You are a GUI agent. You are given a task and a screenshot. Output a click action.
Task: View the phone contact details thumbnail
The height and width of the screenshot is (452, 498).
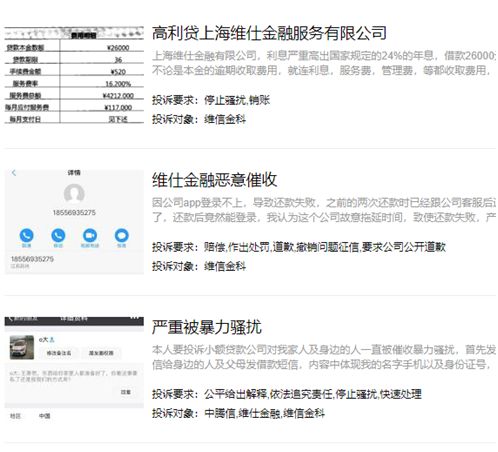[74, 222]
